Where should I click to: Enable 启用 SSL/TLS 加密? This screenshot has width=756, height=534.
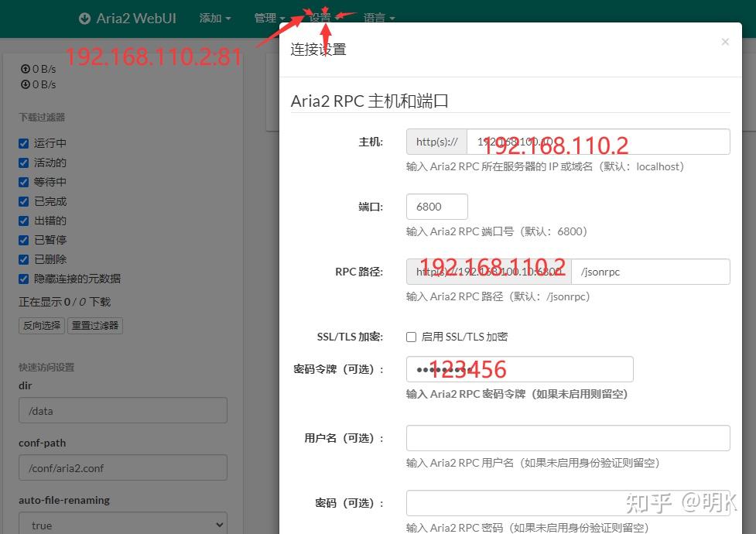pyautogui.click(x=411, y=337)
